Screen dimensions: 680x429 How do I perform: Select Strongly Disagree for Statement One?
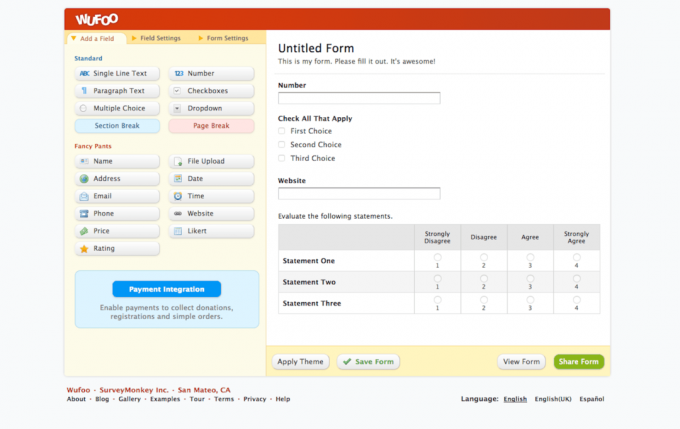(x=438, y=257)
